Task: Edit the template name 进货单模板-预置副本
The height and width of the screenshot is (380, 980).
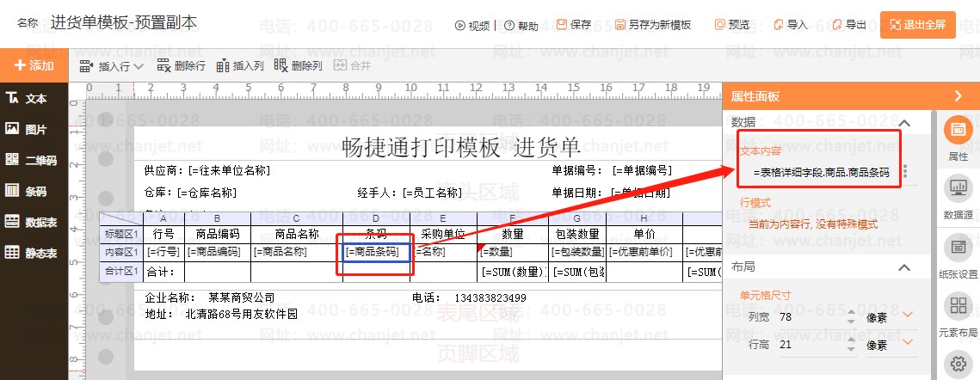Action: (x=124, y=23)
